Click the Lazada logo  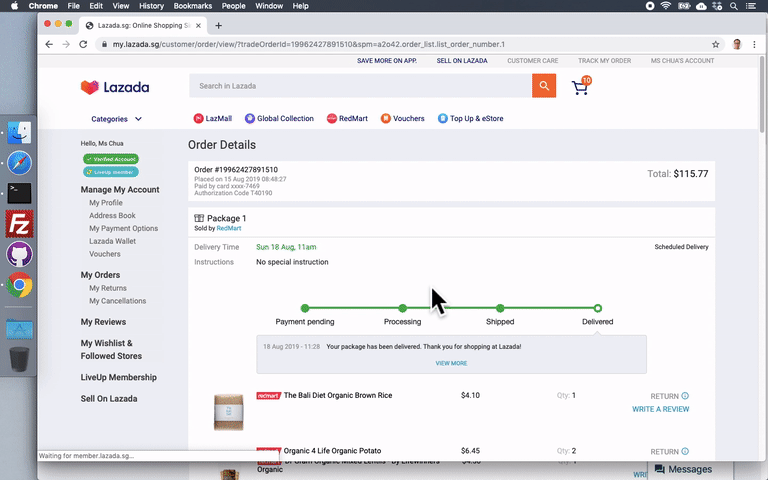point(115,87)
